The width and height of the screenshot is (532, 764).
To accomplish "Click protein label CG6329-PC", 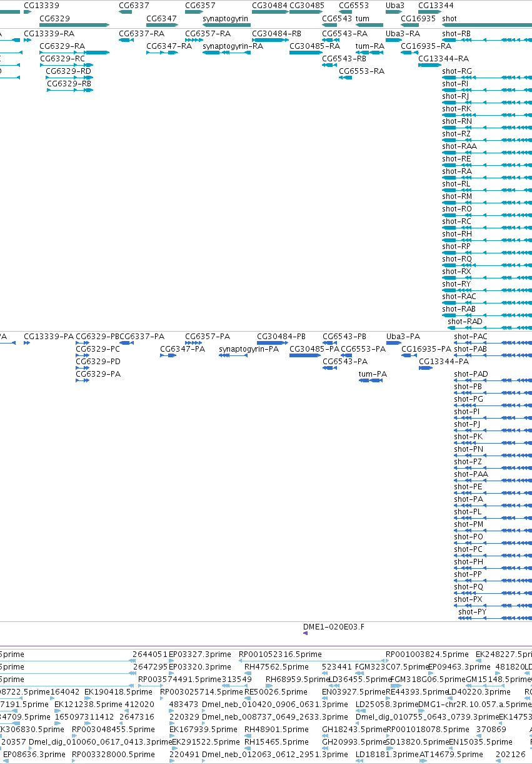I will [x=98, y=349].
